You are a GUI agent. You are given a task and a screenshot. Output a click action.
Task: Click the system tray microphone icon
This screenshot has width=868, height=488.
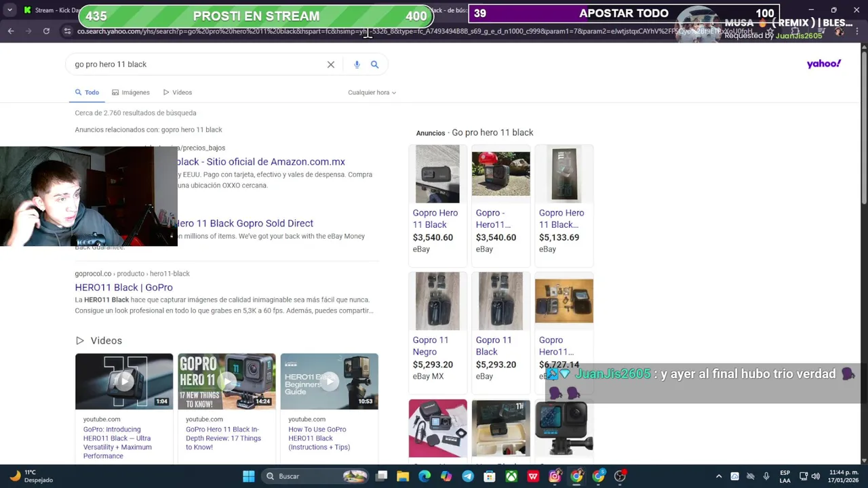click(x=766, y=476)
